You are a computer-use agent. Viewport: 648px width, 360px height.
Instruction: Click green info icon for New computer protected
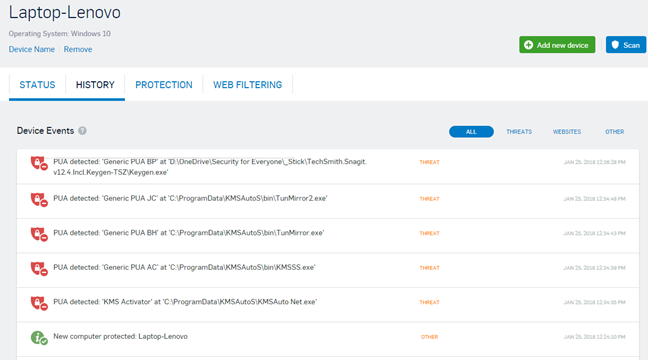[x=39, y=338]
